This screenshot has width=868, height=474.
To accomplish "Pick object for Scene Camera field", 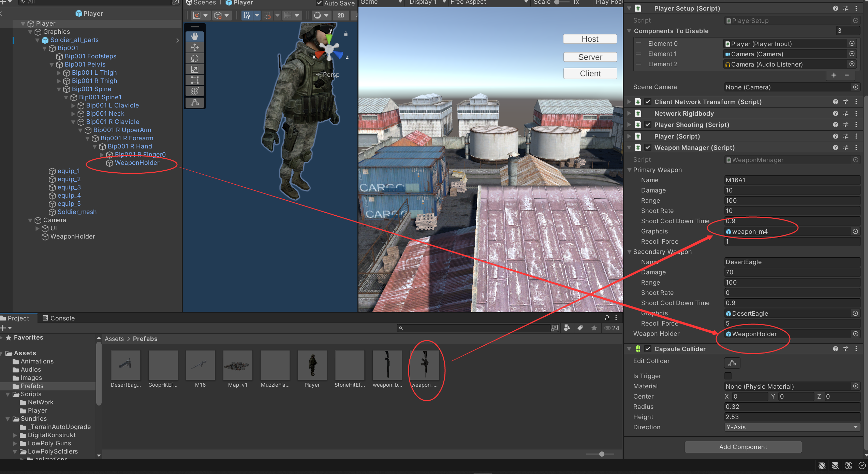I will pyautogui.click(x=856, y=87).
